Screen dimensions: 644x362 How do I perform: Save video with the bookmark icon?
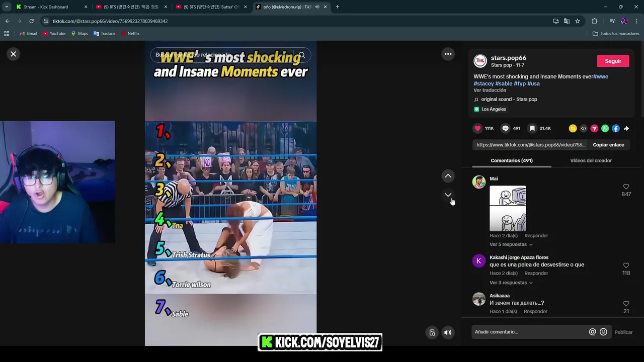pos(532,128)
